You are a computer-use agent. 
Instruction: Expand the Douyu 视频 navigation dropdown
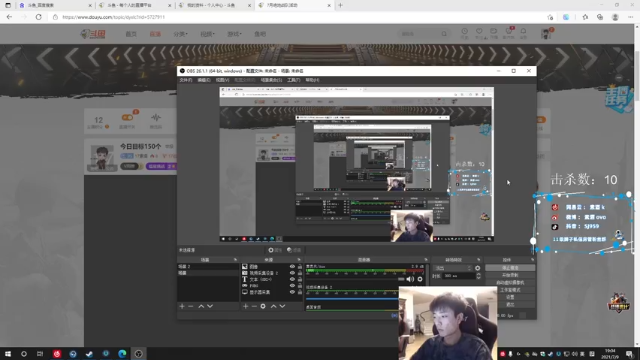click(x=207, y=34)
